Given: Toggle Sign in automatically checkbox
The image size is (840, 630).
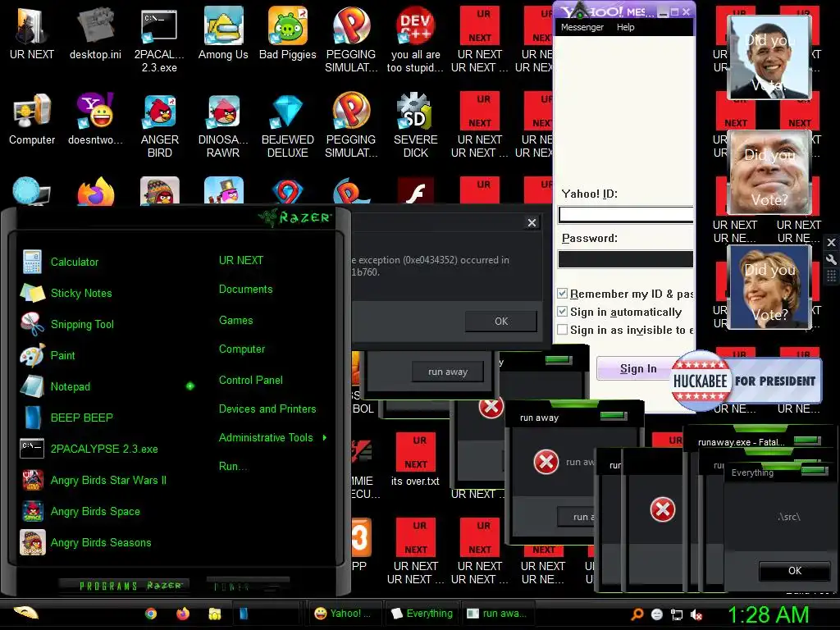Looking at the screenshot, I should pyautogui.click(x=562, y=311).
